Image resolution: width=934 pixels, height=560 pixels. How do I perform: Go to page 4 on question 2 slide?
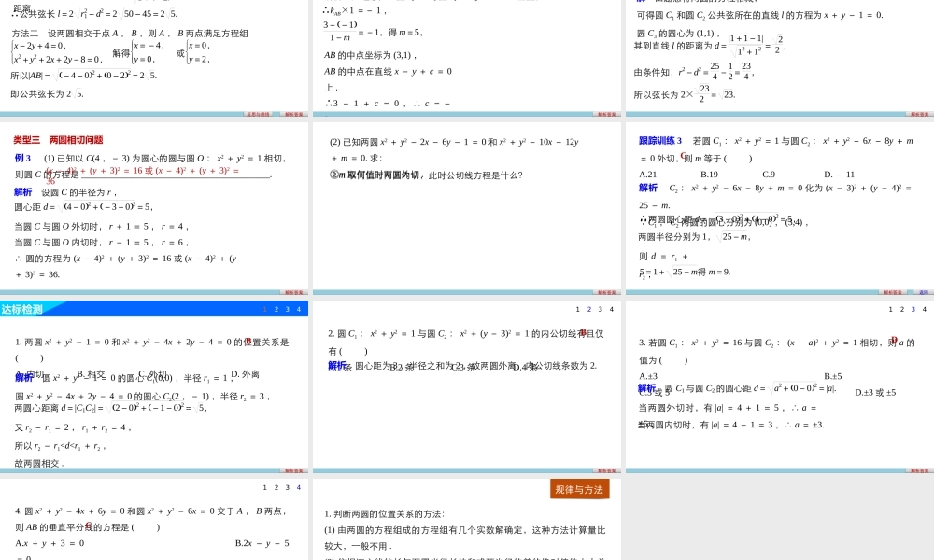point(612,309)
